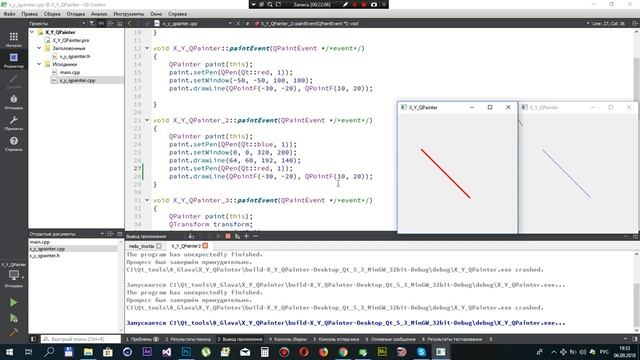The width and height of the screenshot is (640, 360).
Task: Click the Быстрый поиск locator field
Action: pyautogui.click(x=81, y=339)
